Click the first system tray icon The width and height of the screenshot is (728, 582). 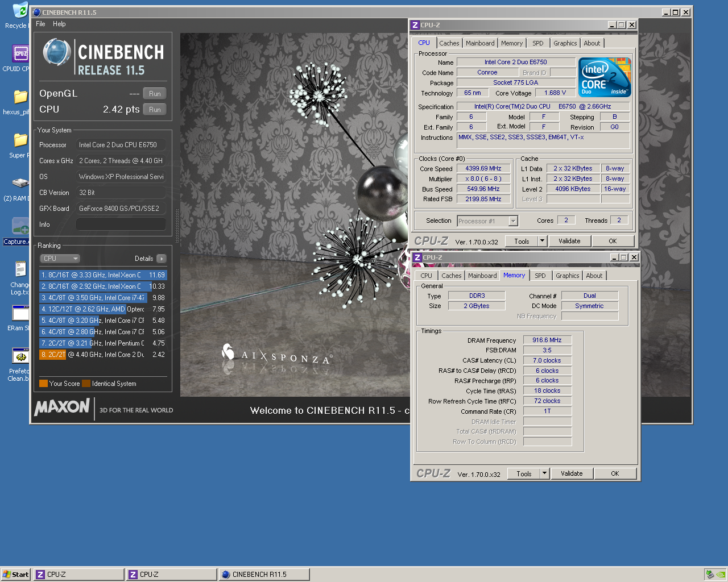(x=710, y=575)
